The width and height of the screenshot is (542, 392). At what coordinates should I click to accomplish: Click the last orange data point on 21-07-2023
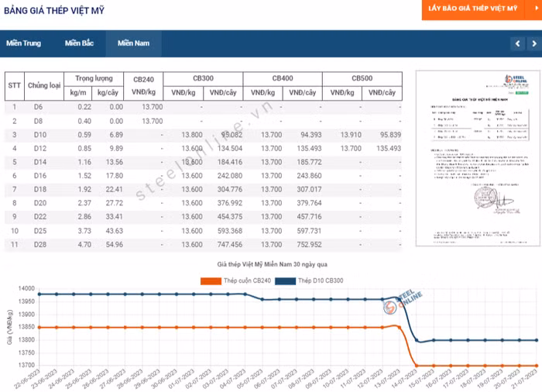(536, 366)
